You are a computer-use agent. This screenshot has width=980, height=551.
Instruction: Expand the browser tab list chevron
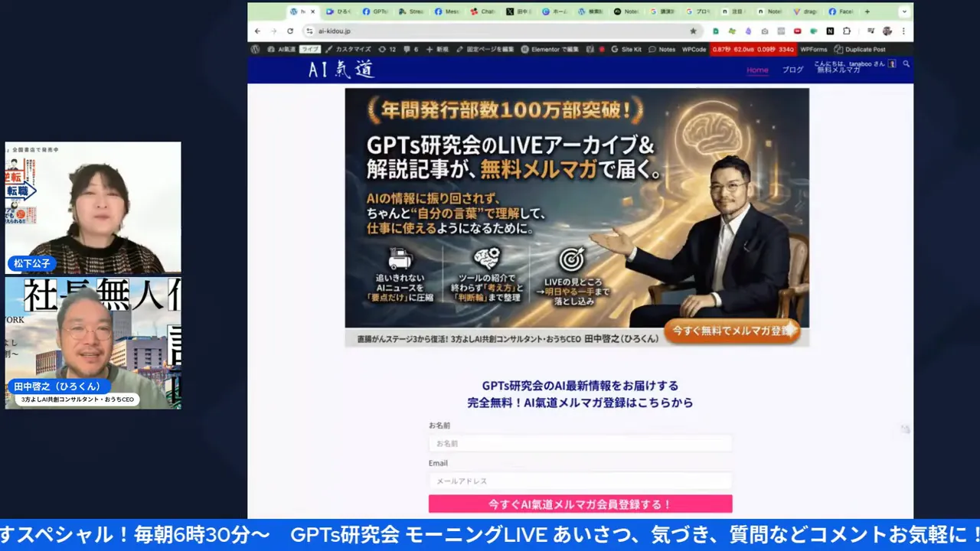coord(903,11)
